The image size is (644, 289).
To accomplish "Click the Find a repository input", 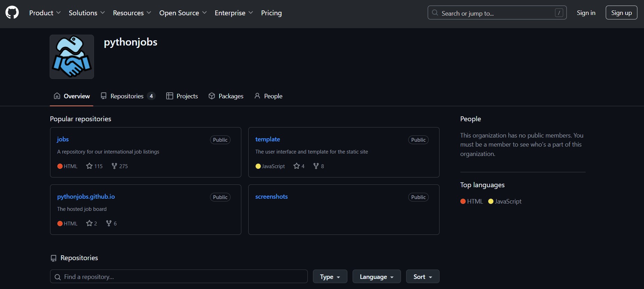I will [x=179, y=276].
